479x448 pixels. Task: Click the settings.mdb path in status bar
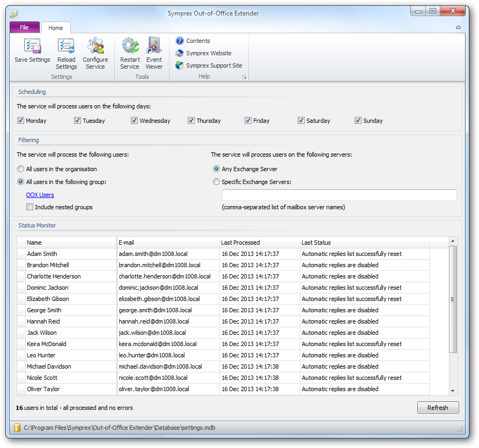(x=120, y=428)
